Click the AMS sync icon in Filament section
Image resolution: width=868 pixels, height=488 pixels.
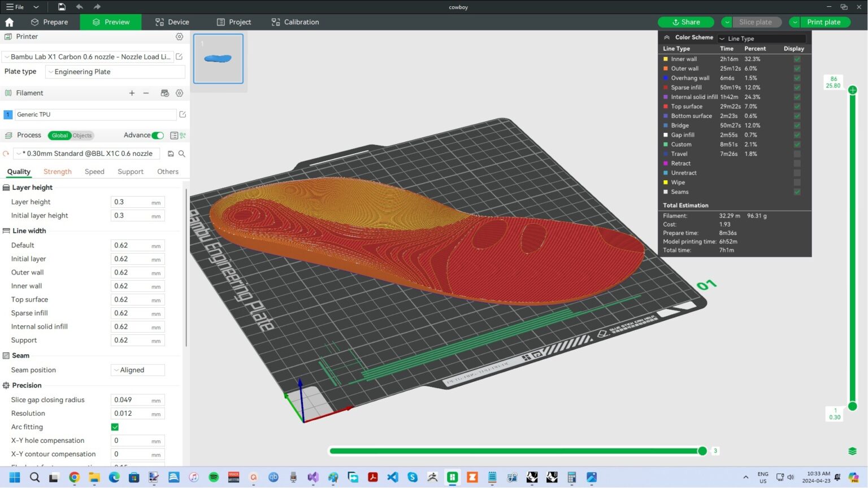pos(164,93)
